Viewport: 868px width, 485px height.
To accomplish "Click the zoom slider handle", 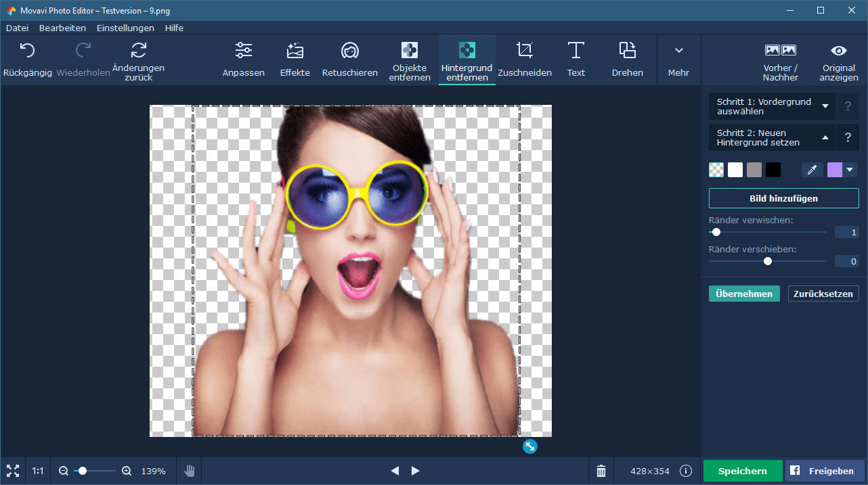I will coord(83,471).
